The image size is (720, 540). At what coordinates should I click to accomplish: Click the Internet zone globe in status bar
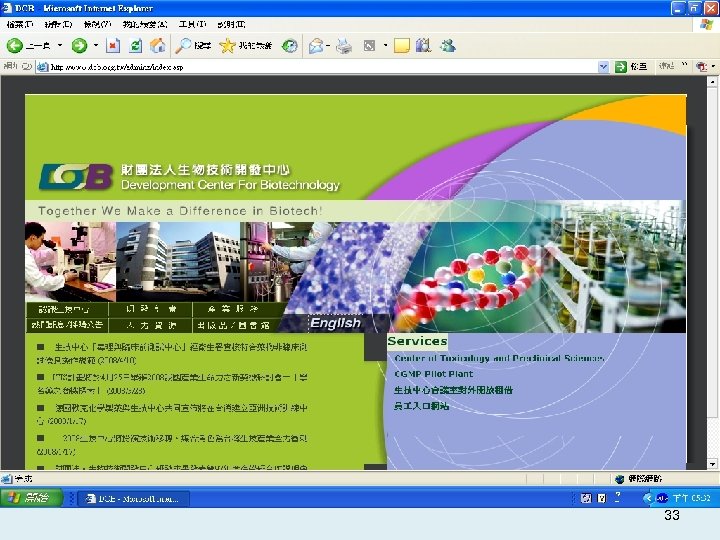pos(619,479)
